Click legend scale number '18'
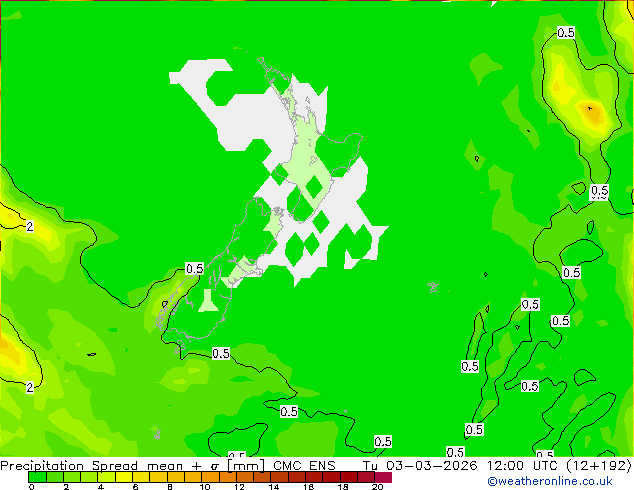Image resolution: width=634 pixels, height=490 pixels. click(x=343, y=487)
